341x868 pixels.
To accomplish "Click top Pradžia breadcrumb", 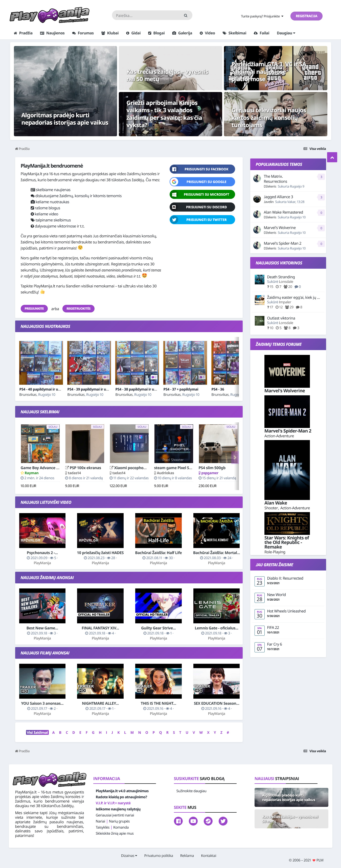I will [22, 149].
